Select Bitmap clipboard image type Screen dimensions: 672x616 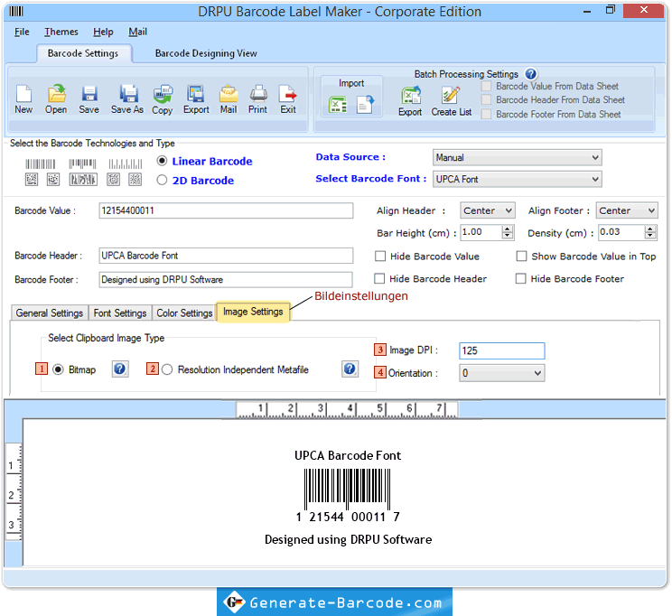tap(59, 369)
